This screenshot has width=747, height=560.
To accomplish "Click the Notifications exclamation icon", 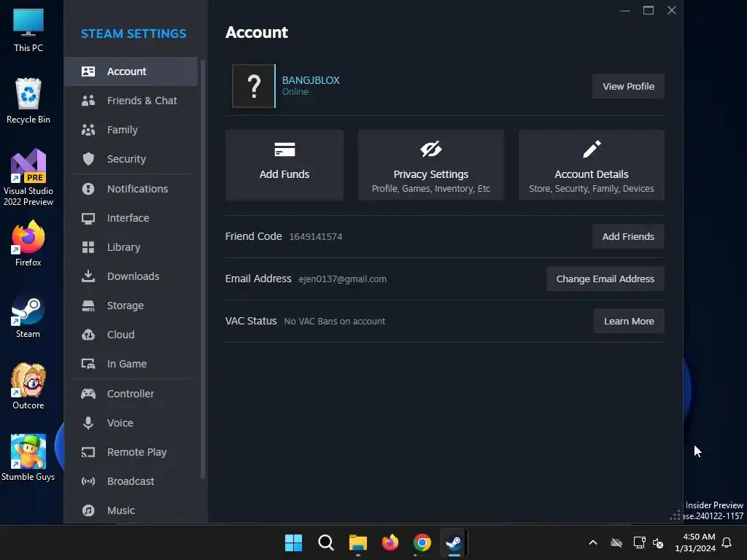I will (88, 189).
